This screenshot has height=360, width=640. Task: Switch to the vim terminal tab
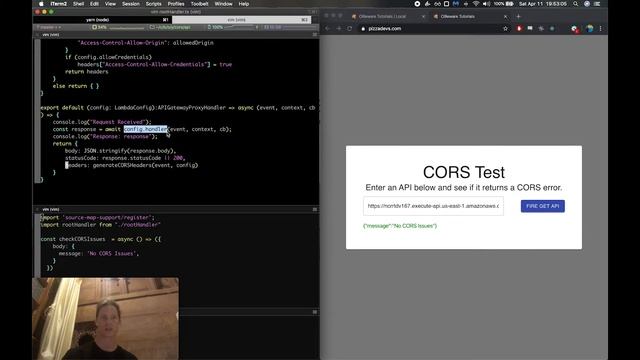(x=241, y=20)
